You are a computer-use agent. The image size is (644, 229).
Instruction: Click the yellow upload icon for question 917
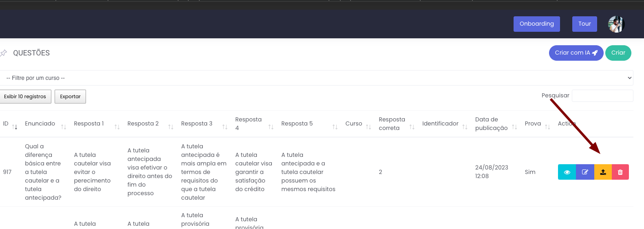(603, 172)
